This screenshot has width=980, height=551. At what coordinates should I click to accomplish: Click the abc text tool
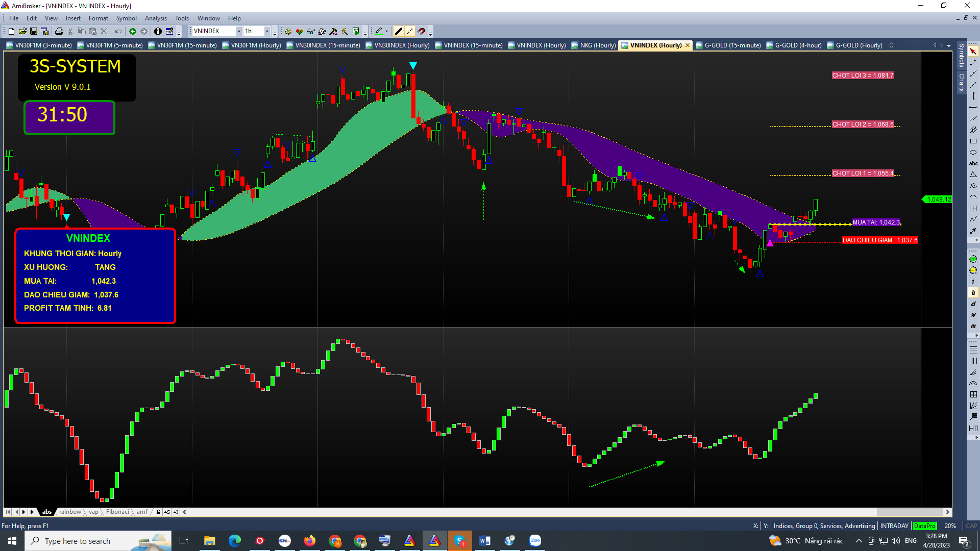pyautogui.click(x=973, y=163)
